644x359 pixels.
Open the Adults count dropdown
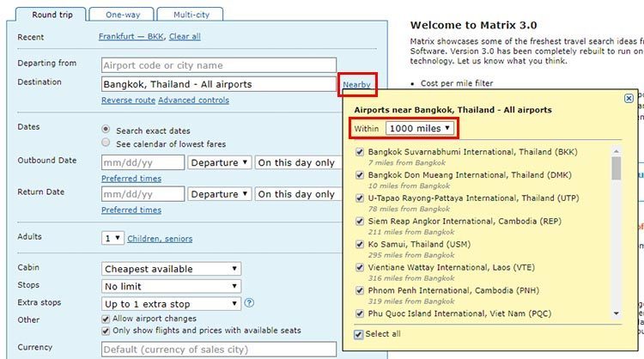point(112,238)
